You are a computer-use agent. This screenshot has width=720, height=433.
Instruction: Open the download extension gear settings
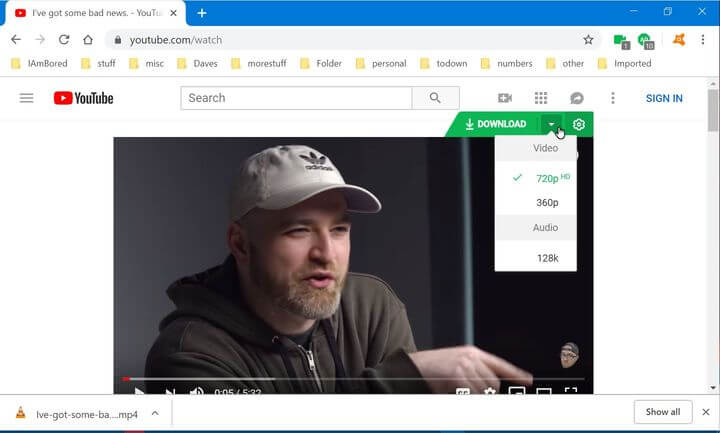tap(579, 124)
